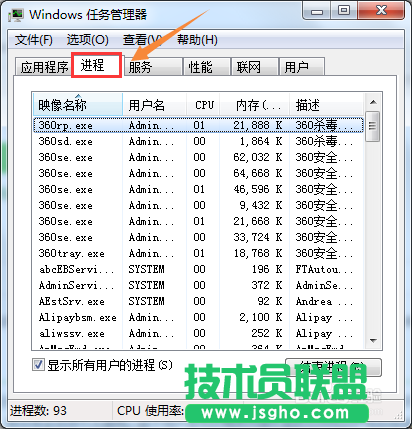412x429 pixels.
Task: Select the 360sd.exe process
Action: coord(198,141)
